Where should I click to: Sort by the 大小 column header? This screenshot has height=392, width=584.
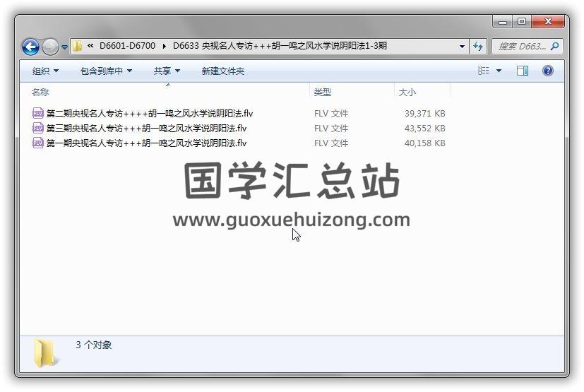(407, 92)
